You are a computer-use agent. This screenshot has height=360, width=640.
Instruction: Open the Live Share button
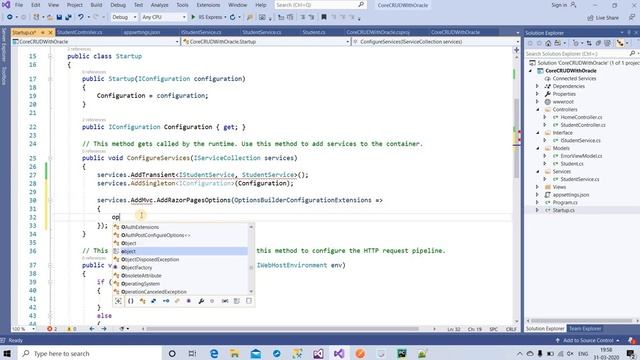click(603, 18)
